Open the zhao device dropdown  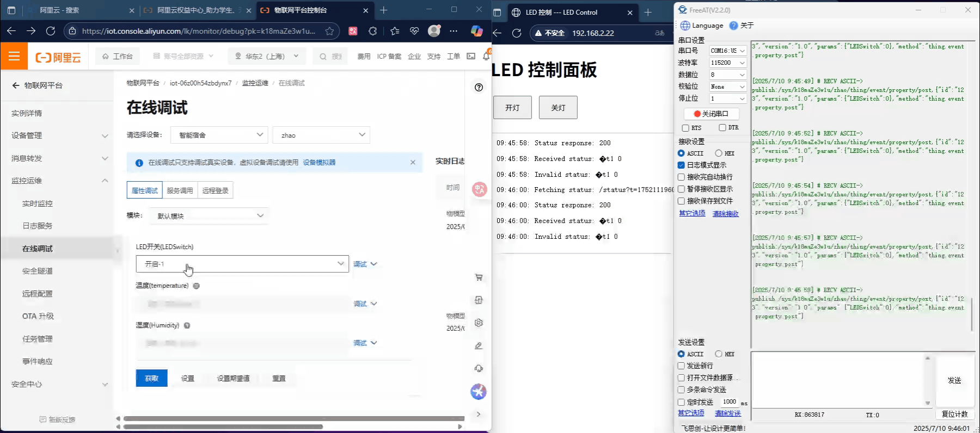click(321, 135)
